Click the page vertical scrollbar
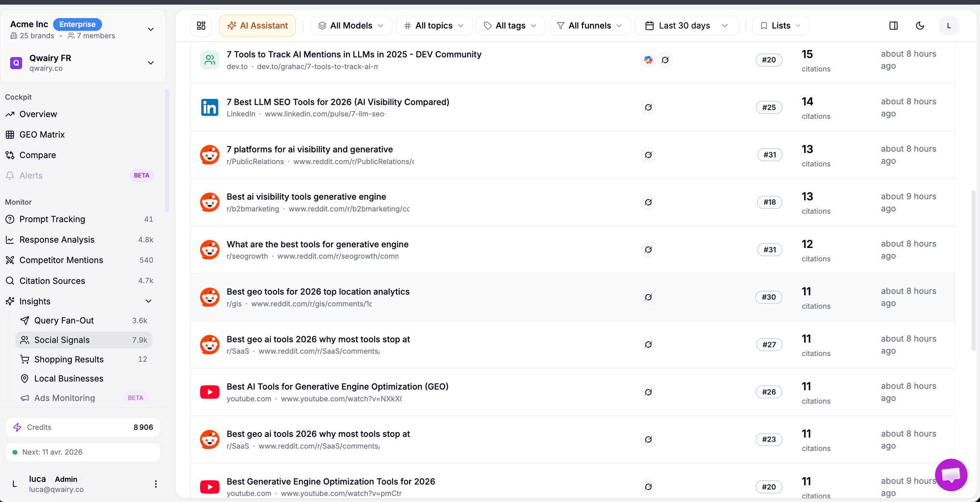 pyautogui.click(x=973, y=270)
